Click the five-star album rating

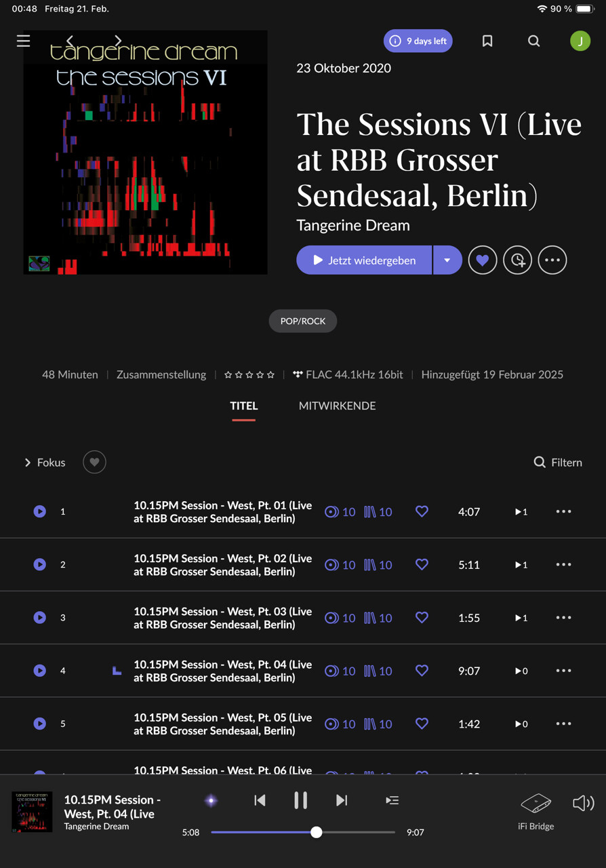pyautogui.click(x=249, y=374)
